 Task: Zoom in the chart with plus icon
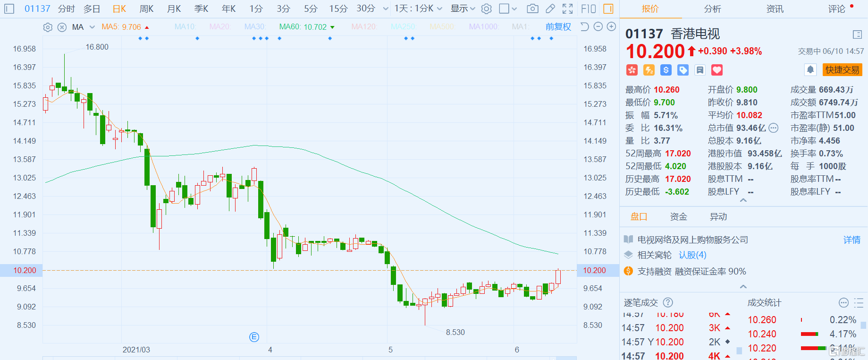[x=611, y=27]
